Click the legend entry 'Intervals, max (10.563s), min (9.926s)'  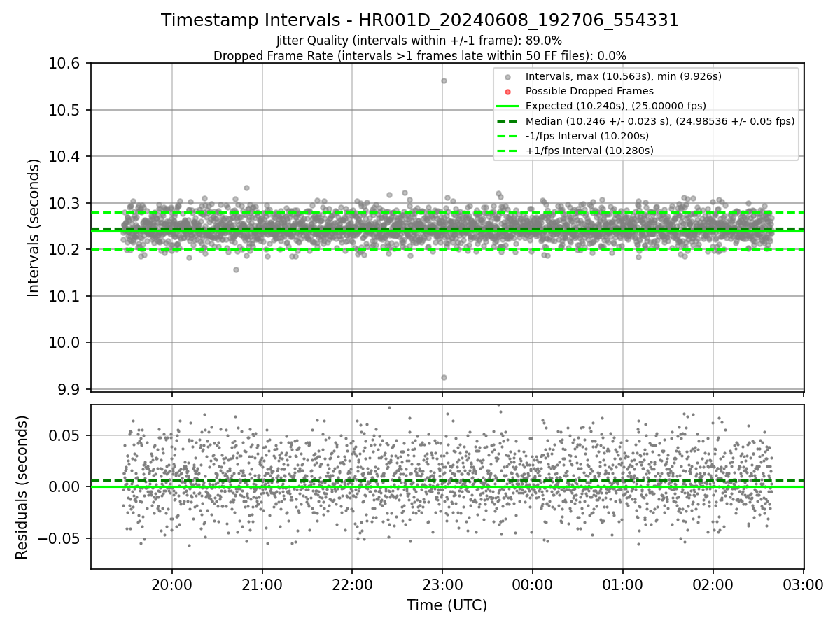(x=623, y=76)
